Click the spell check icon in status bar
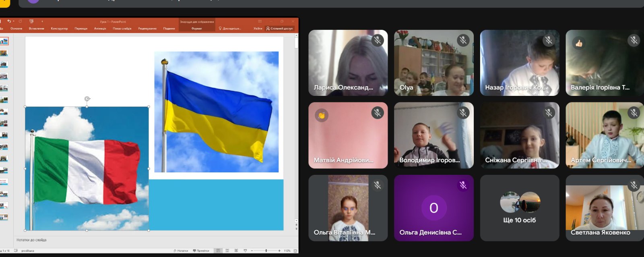The image size is (644, 257). tap(16, 251)
